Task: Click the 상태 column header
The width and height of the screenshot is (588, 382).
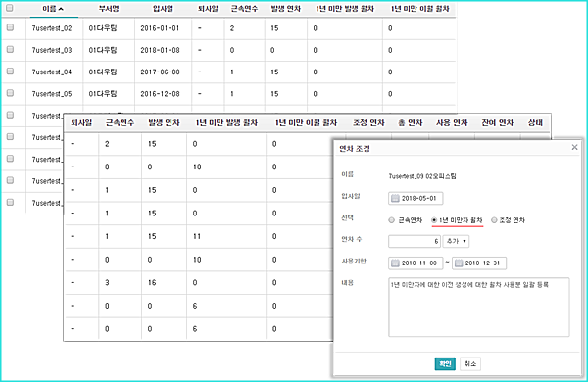Action: pyautogui.click(x=535, y=123)
